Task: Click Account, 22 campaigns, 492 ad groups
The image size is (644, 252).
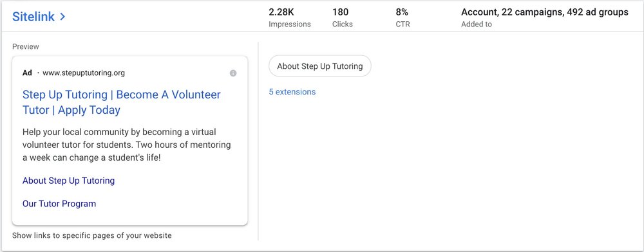Action: click(545, 12)
